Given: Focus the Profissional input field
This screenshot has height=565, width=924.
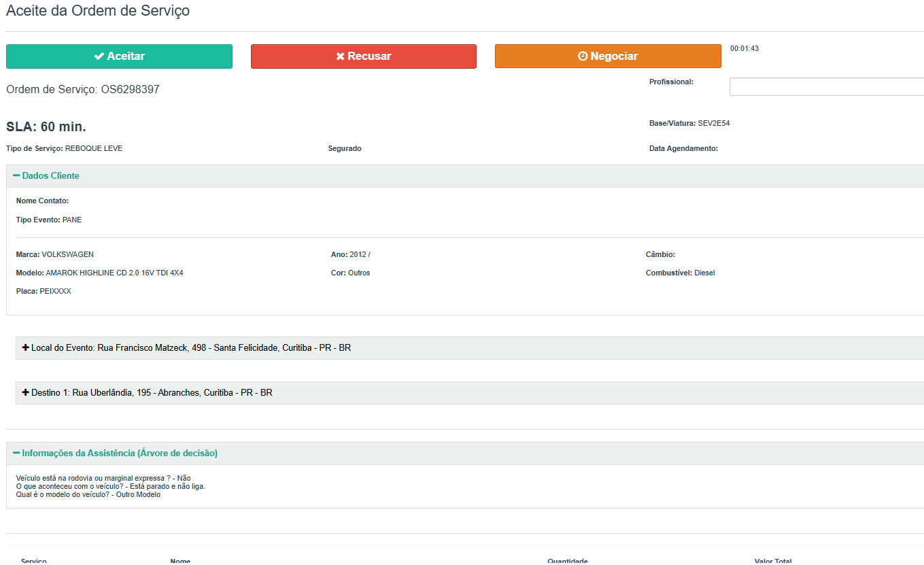Looking at the screenshot, I should [x=826, y=87].
